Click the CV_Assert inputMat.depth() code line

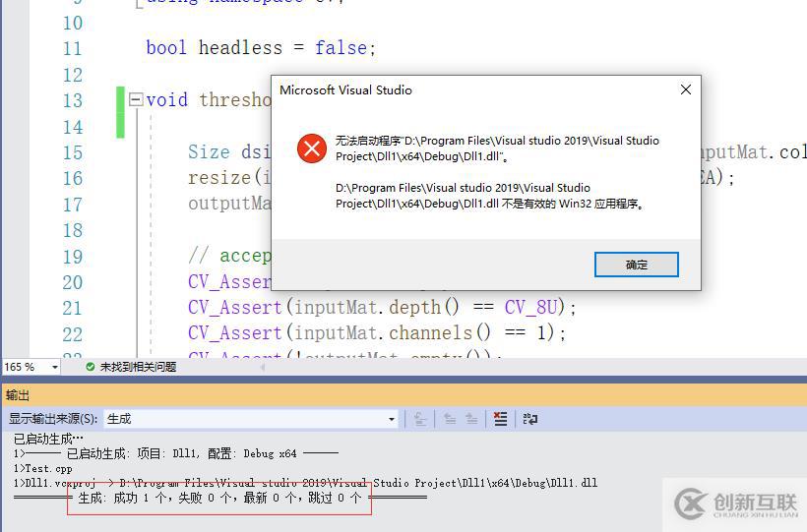(x=382, y=308)
